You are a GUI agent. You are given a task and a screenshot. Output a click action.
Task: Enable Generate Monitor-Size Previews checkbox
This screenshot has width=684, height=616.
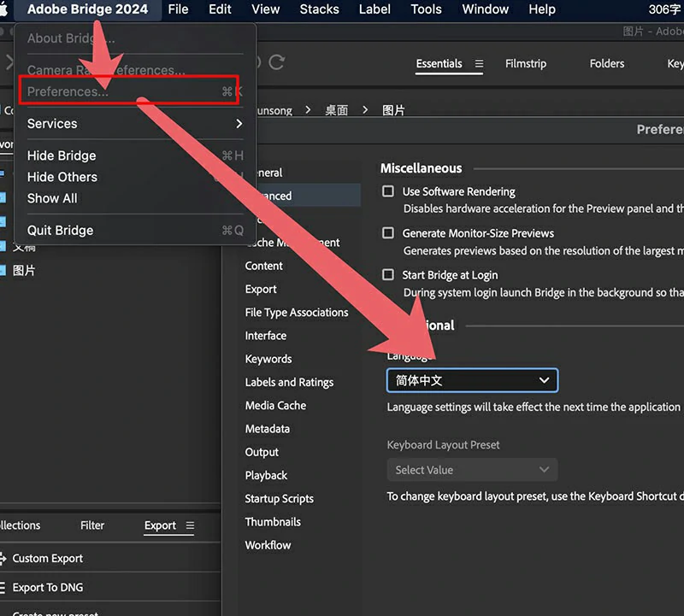tap(388, 233)
